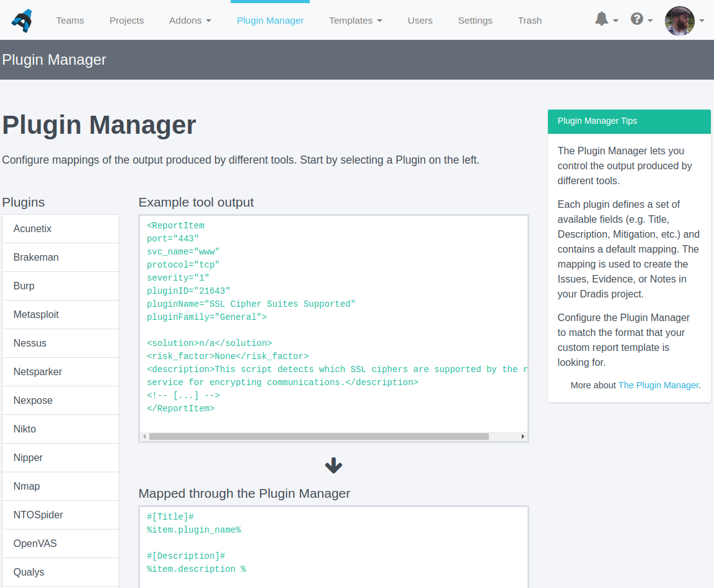Open the Projects menu item
The image size is (714, 588).
click(126, 21)
